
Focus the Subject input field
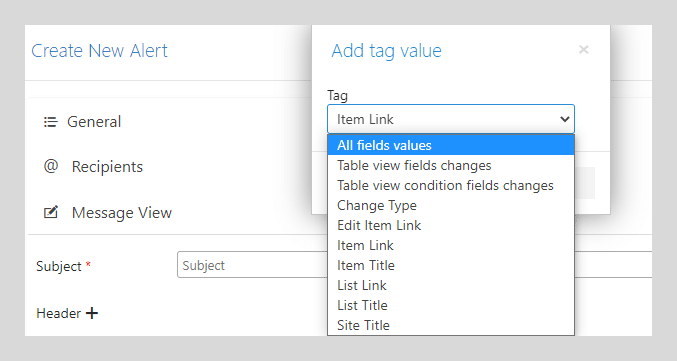click(252, 265)
